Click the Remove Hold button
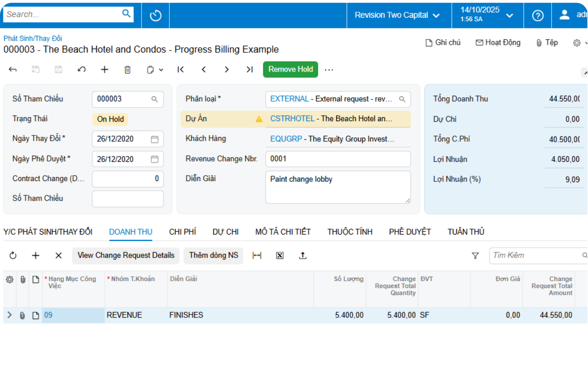This screenshot has height=368, width=588. [290, 69]
